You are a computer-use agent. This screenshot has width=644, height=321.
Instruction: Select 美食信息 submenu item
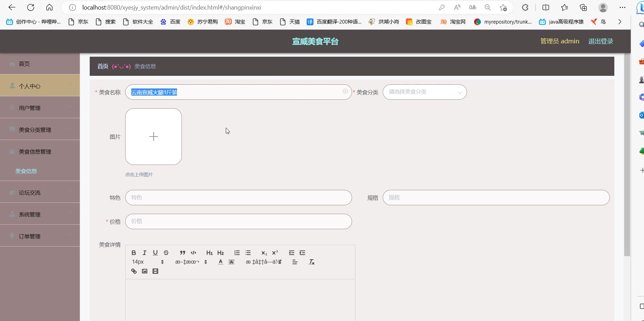coord(26,171)
